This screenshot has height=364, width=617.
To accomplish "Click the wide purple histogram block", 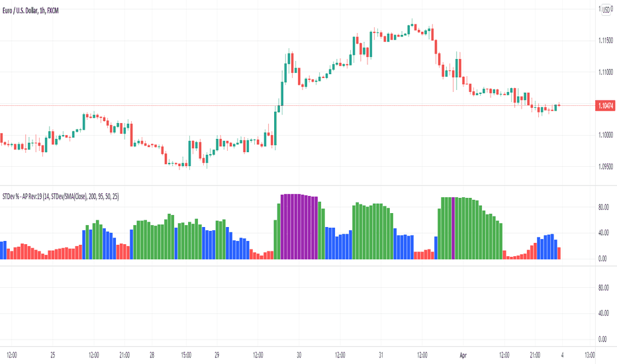I will point(299,226).
